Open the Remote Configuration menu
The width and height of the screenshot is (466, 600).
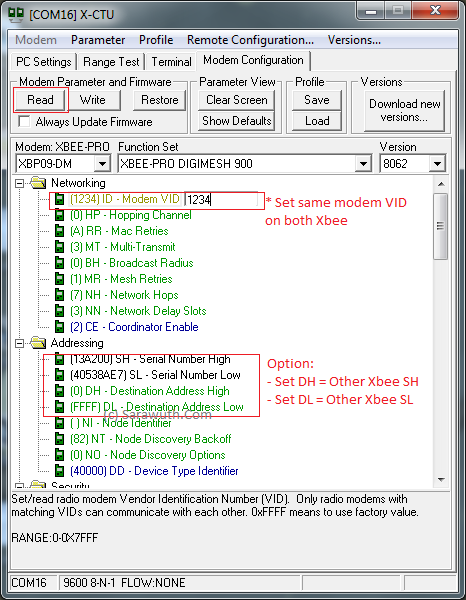point(250,40)
